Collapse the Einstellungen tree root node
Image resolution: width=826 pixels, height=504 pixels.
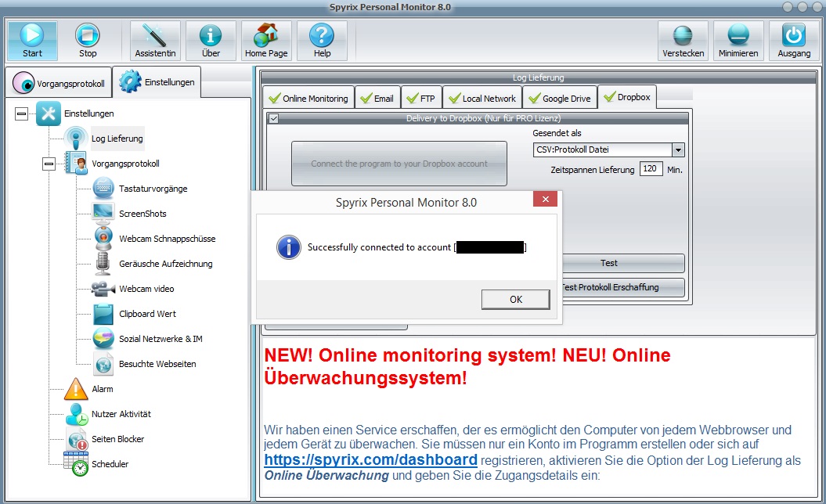[22, 113]
